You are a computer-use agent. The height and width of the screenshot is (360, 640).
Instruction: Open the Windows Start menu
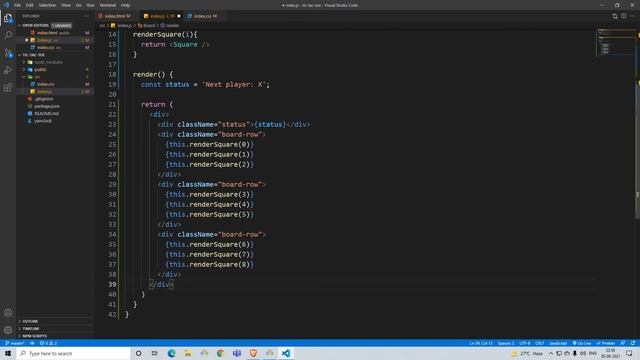click(8, 353)
